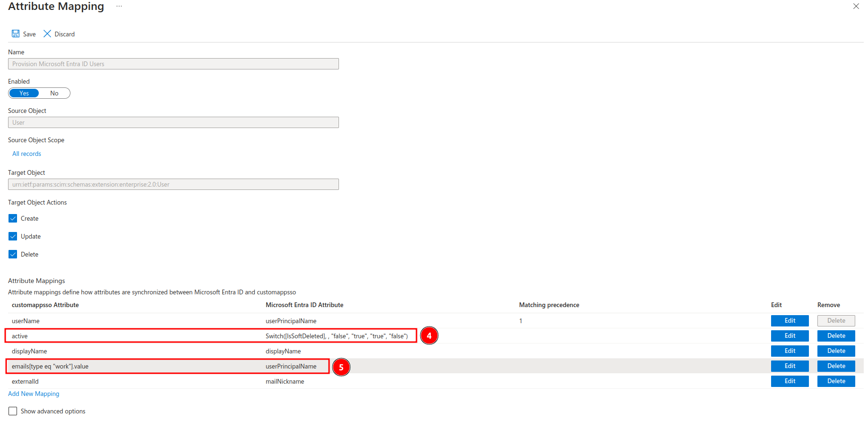Expand Source Object Scope via All records

pos(26,154)
